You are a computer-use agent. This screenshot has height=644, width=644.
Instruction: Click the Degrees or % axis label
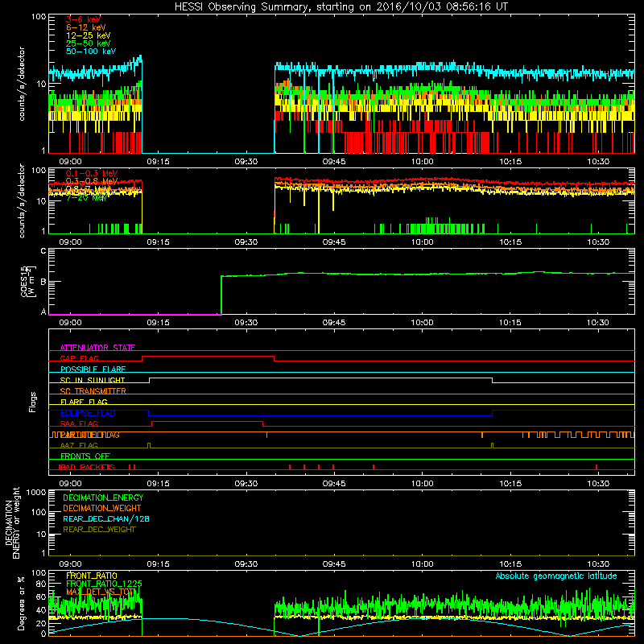pyautogui.click(x=21, y=603)
